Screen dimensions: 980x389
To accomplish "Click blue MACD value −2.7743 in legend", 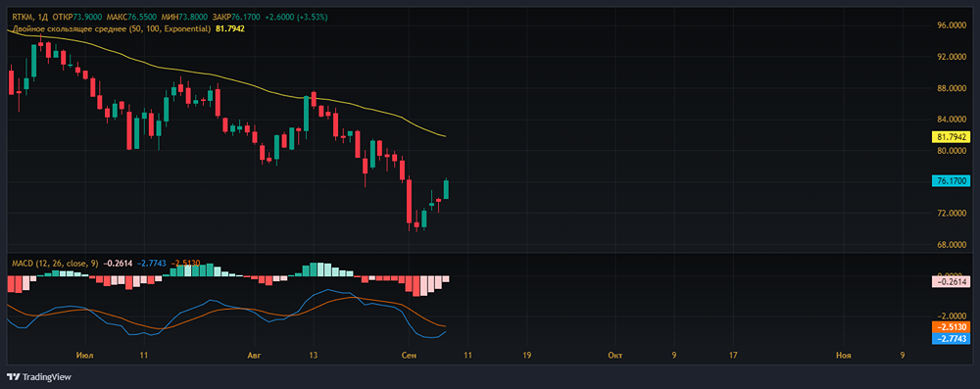I will coord(152,264).
